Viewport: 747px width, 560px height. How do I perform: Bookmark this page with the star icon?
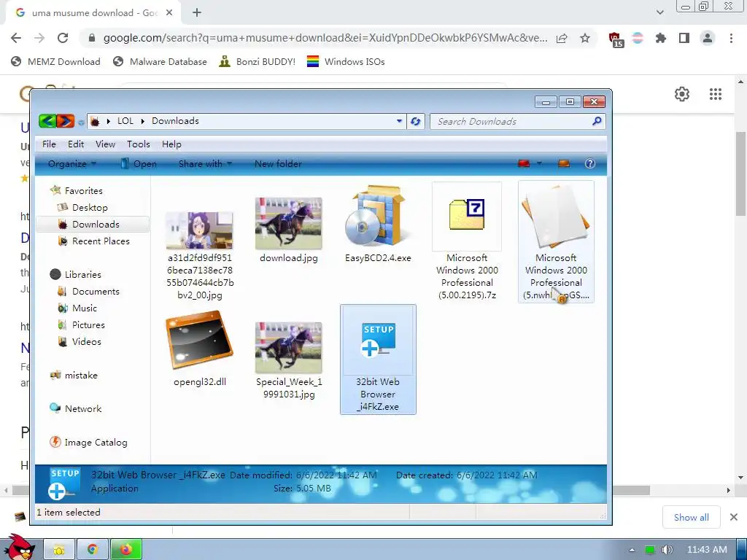[585, 38]
